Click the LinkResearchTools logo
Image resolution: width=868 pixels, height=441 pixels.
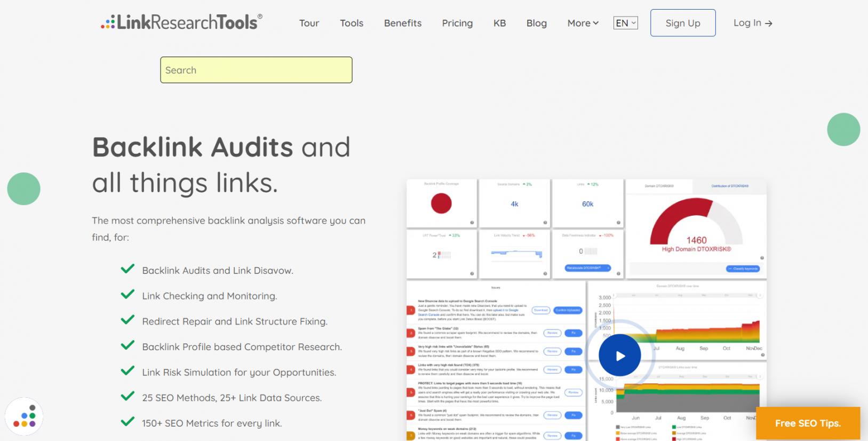[181, 22]
